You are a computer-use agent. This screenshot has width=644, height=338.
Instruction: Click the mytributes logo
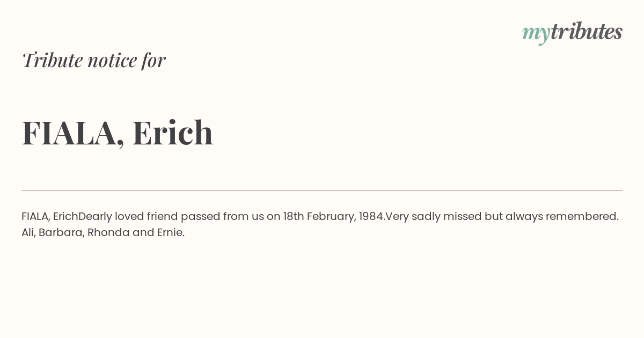[572, 32]
